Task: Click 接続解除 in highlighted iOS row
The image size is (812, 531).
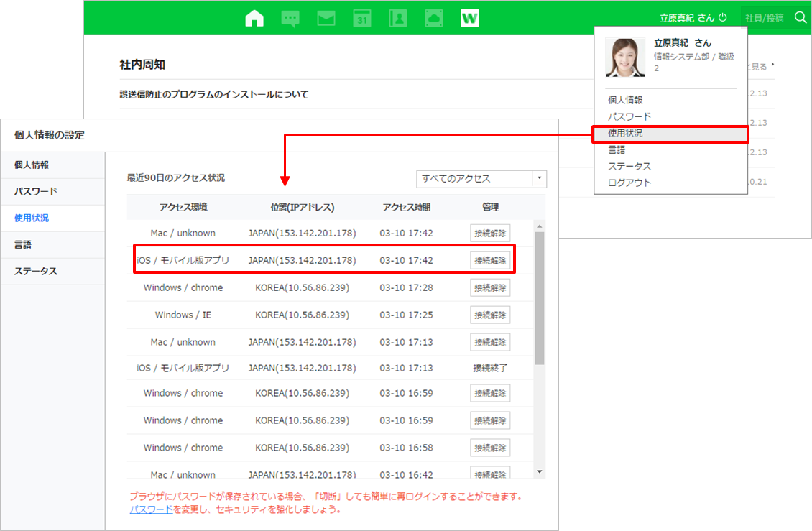Action: 490,260
